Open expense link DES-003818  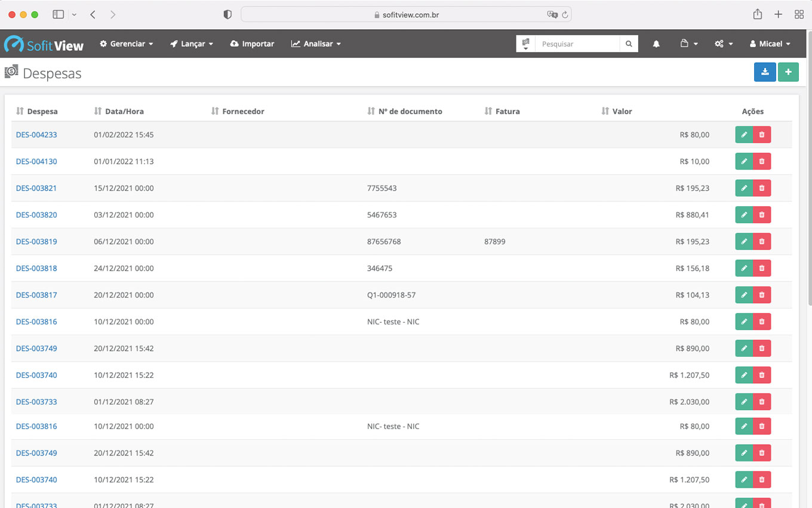tap(36, 268)
